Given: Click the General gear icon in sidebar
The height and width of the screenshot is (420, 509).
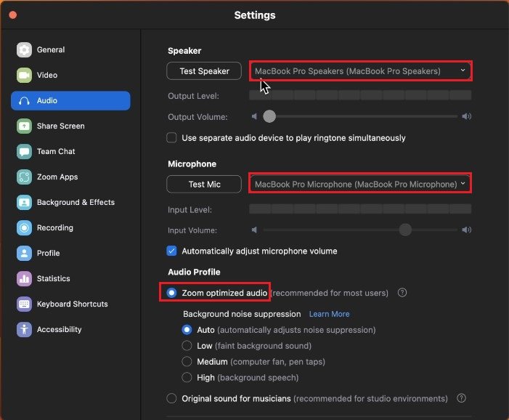Looking at the screenshot, I should (x=24, y=50).
